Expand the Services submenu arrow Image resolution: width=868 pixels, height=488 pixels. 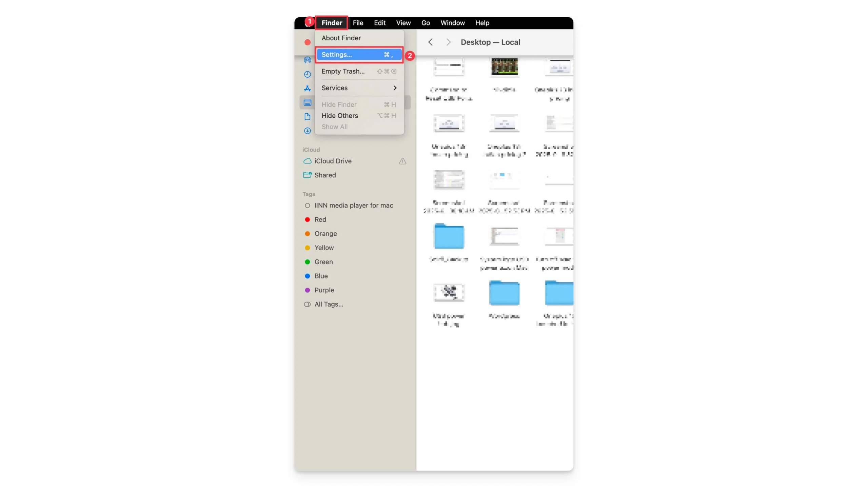395,88
